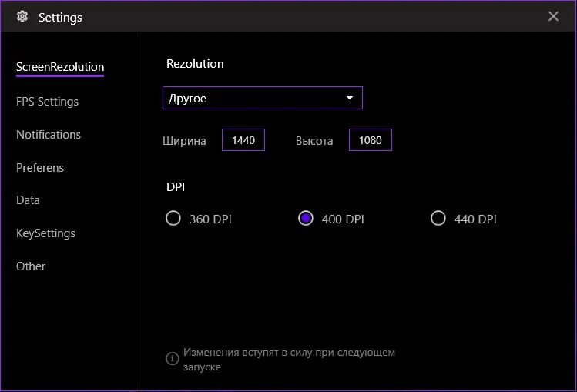Open the KeySettings section
The height and width of the screenshot is (392, 577).
coord(45,233)
